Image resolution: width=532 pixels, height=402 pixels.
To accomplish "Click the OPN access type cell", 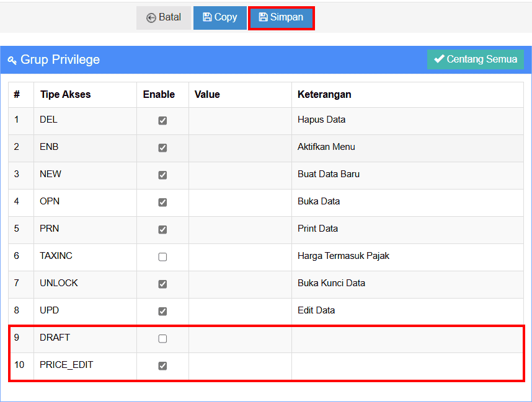I will pyautogui.click(x=50, y=201).
